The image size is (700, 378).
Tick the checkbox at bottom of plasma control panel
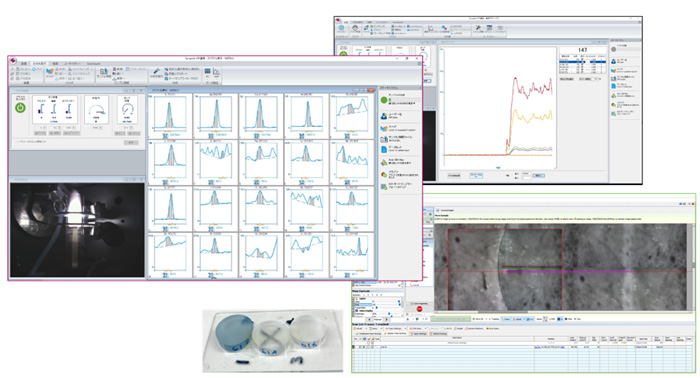click(17, 142)
